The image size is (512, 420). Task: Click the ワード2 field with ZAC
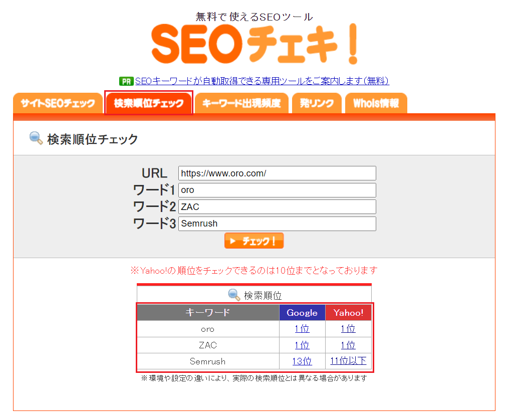[x=277, y=206]
